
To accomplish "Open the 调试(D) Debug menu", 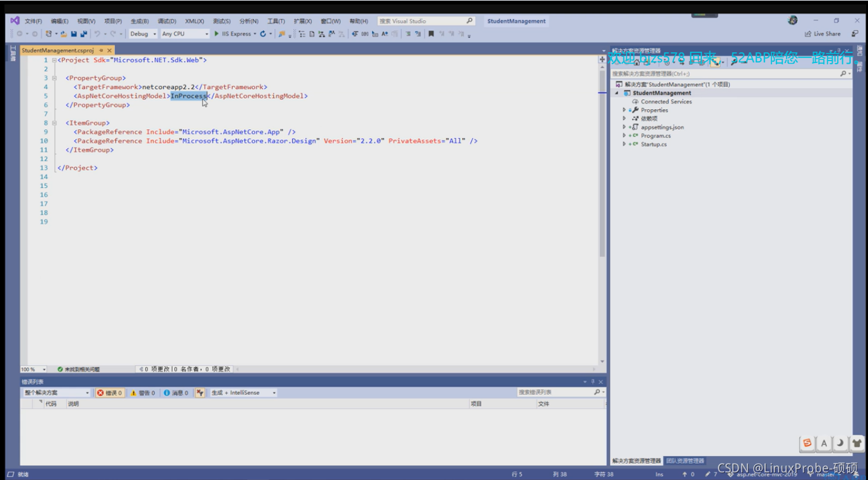I will [167, 21].
